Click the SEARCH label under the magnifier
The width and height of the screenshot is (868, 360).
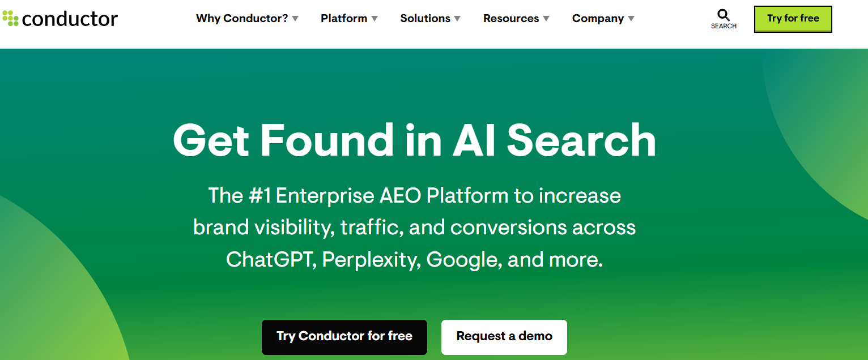(x=724, y=26)
